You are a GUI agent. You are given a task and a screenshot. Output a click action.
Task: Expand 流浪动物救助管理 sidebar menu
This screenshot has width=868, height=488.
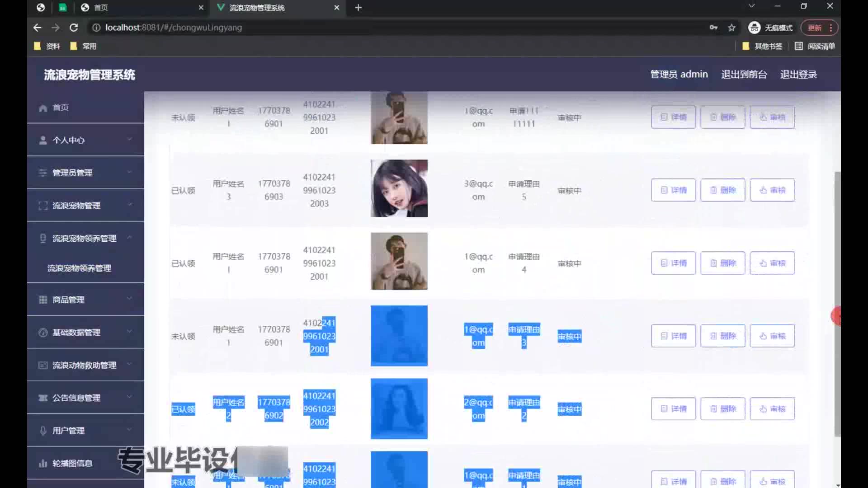(85, 365)
